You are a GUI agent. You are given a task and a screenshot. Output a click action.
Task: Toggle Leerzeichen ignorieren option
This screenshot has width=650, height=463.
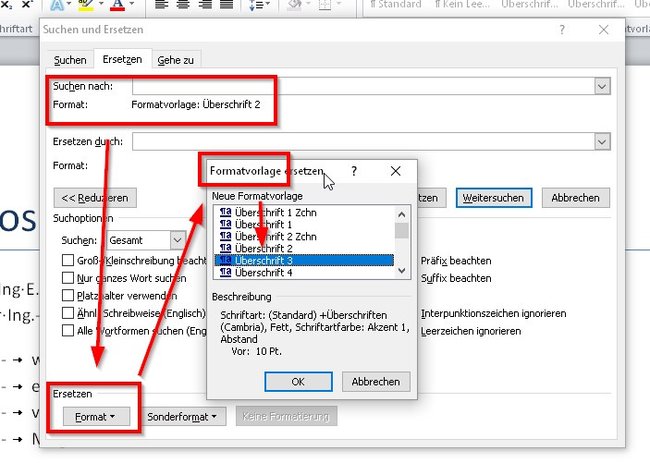(471, 331)
